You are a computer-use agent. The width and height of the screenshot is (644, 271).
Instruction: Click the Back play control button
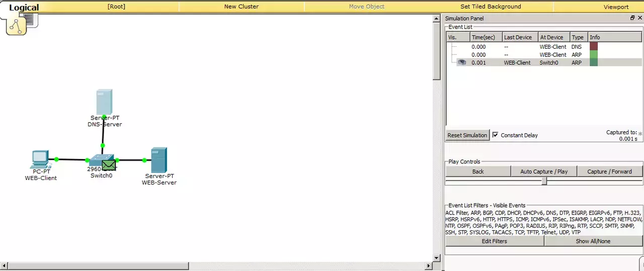pyautogui.click(x=478, y=171)
